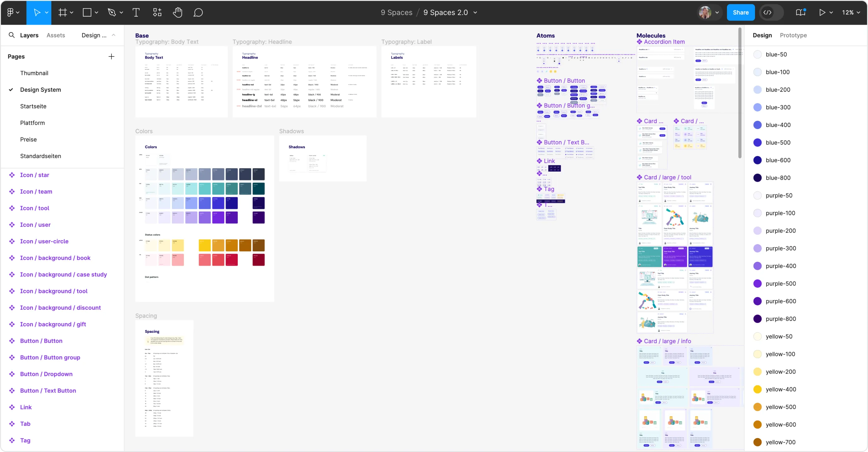
Task: Switch to the Prototype tab
Action: click(793, 35)
